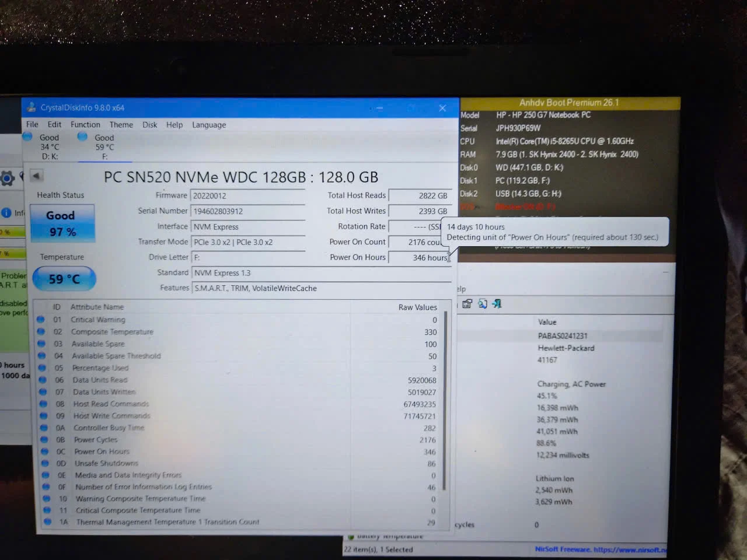Click the Exit door icon in battery toolbar
This screenshot has width=747, height=560.
click(x=497, y=303)
